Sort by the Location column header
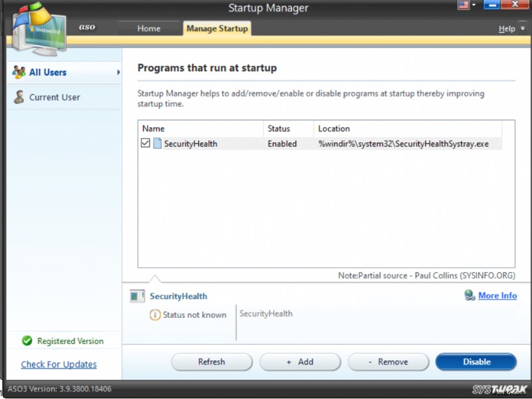Image resolution: width=532 pixels, height=399 pixels. [x=408, y=128]
